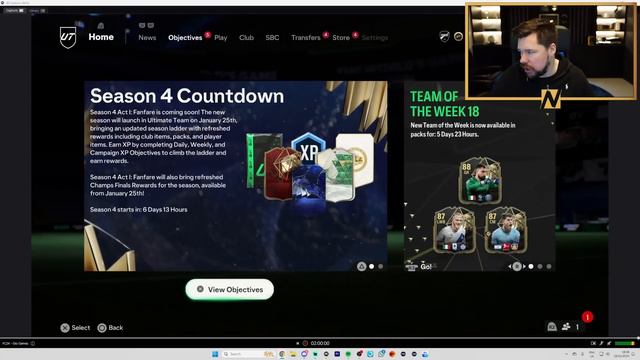This screenshot has width=640, height=360.
Task: Select the 88-rated goalkeeper card
Action: coord(480,180)
